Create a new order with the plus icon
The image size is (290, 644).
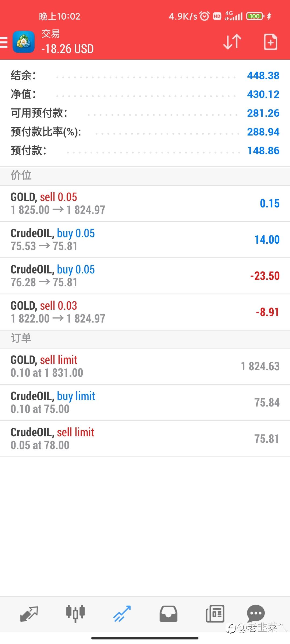(270, 42)
